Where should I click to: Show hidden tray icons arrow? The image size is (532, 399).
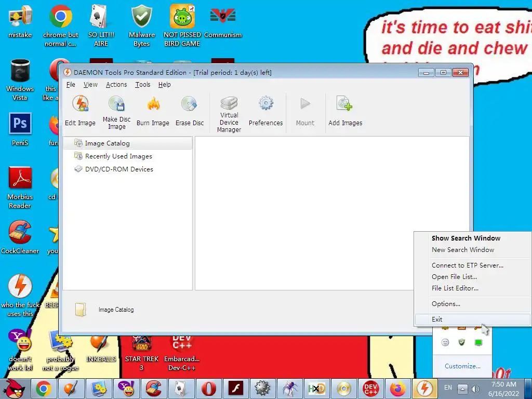tap(462, 389)
